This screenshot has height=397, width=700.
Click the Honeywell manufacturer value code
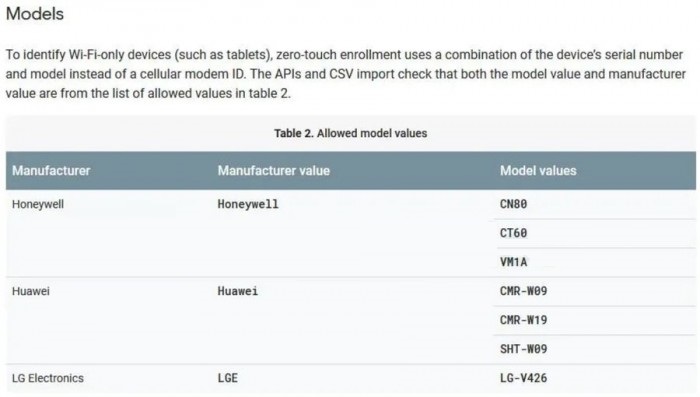(x=248, y=204)
